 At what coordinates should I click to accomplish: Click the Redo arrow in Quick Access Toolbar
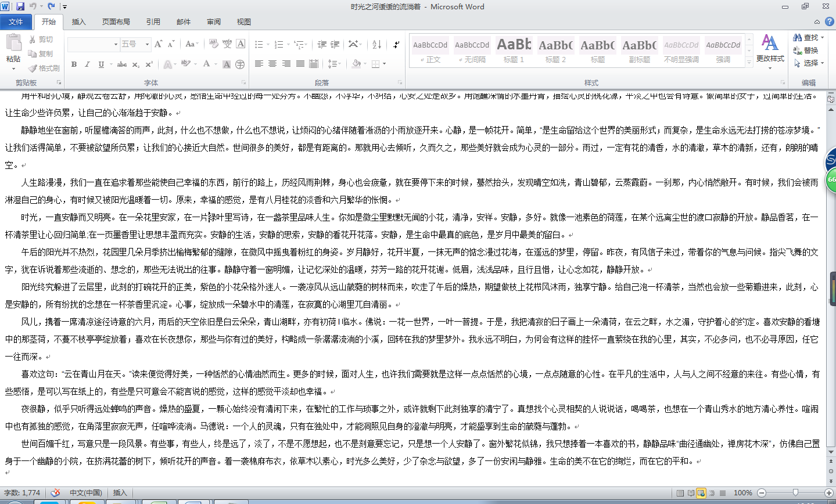tap(51, 6)
